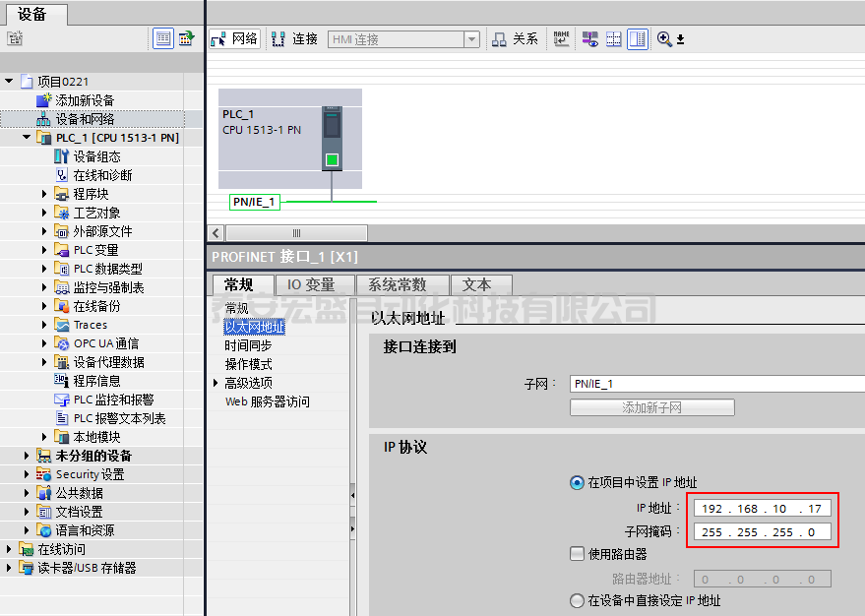
Task: Click the Add new subnet (添加新子网) button
Action: 651,407
